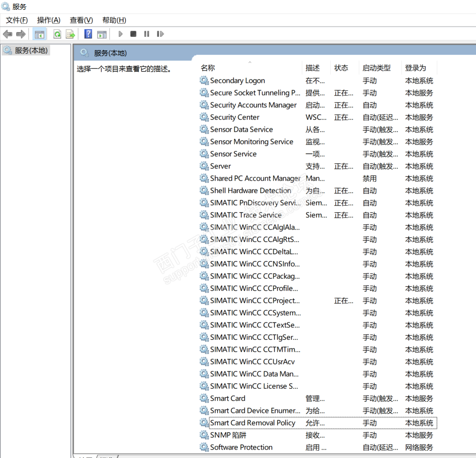Click the Start Service play icon
Viewport: 476px width, 458px height.
(x=121, y=34)
